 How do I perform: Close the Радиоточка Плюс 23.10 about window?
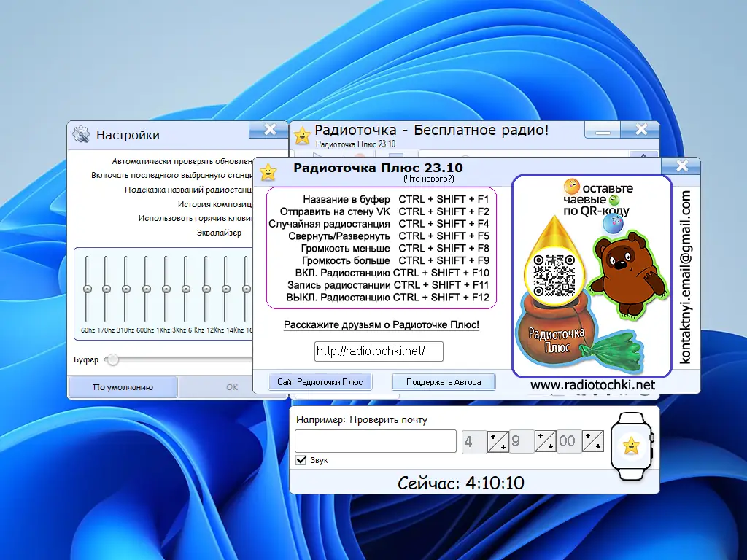coord(682,166)
